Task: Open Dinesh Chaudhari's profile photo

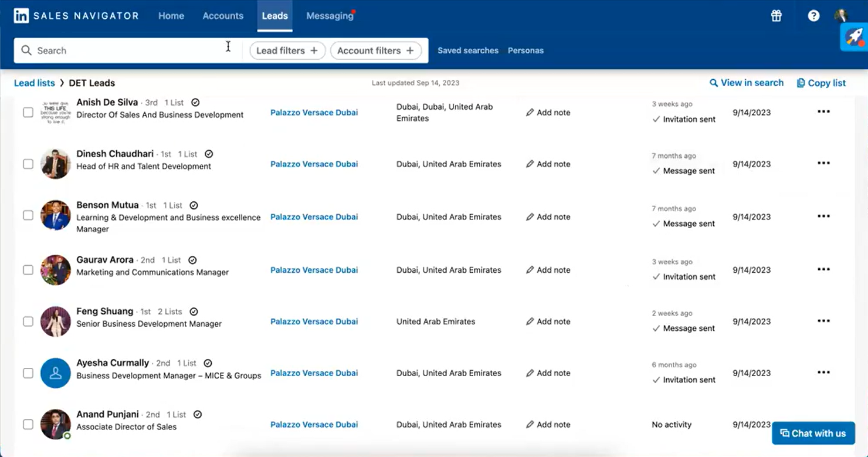Action: [x=56, y=164]
